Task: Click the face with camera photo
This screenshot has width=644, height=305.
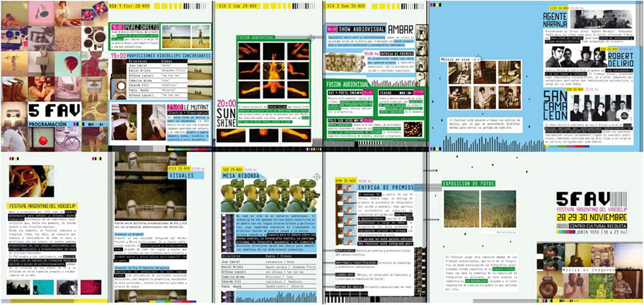Action: (x=32, y=181)
